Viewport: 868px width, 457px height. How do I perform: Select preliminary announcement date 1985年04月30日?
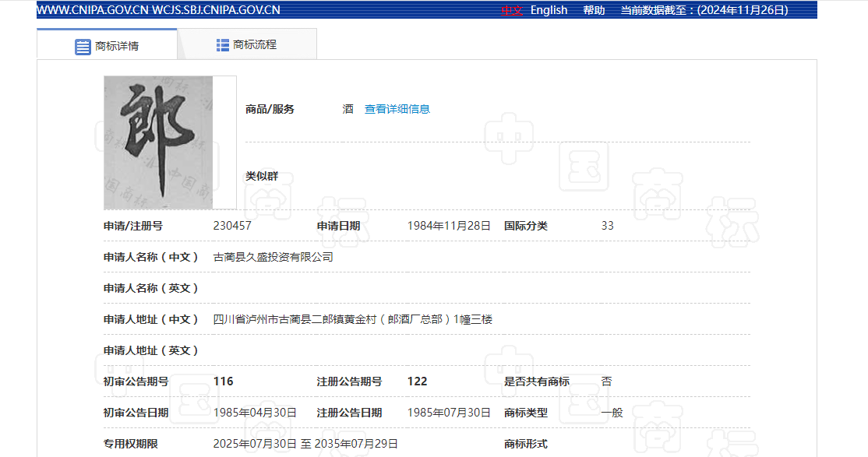[x=255, y=413]
